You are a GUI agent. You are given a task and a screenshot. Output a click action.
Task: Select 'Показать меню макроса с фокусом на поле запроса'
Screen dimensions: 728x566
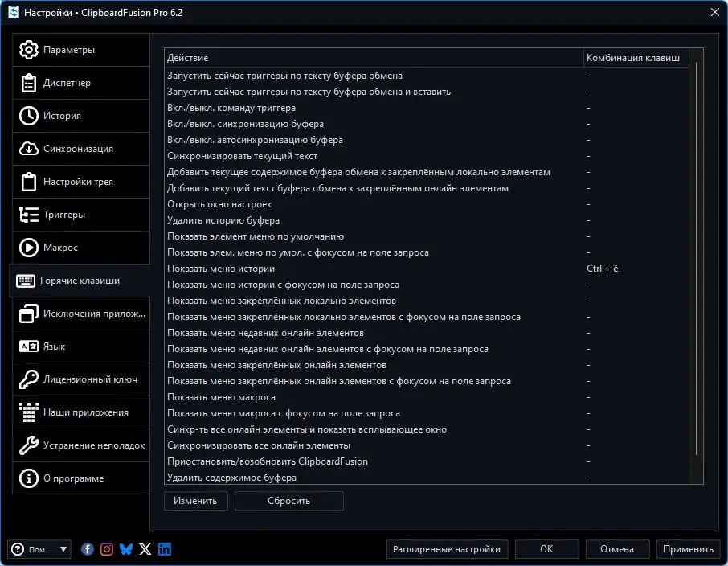click(427, 413)
